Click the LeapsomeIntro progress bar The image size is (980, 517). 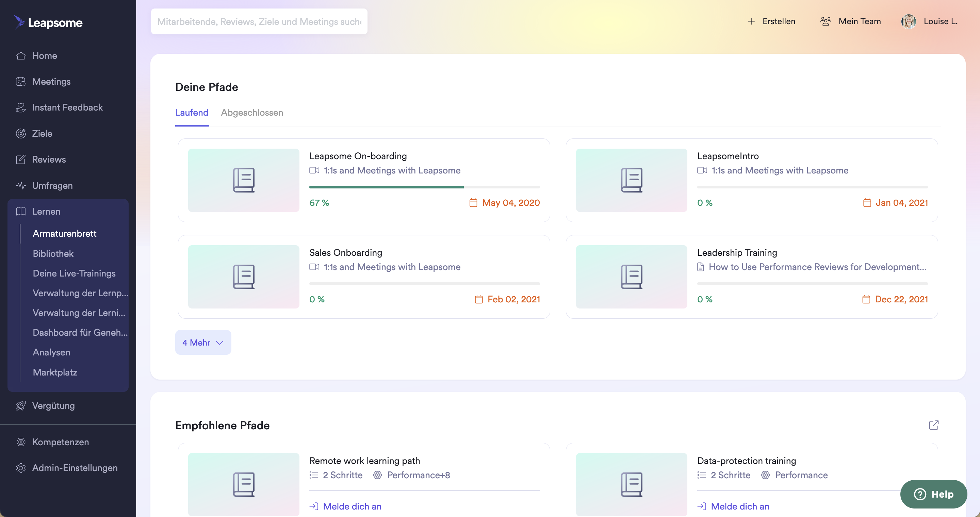pyautogui.click(x=813, y=187)
